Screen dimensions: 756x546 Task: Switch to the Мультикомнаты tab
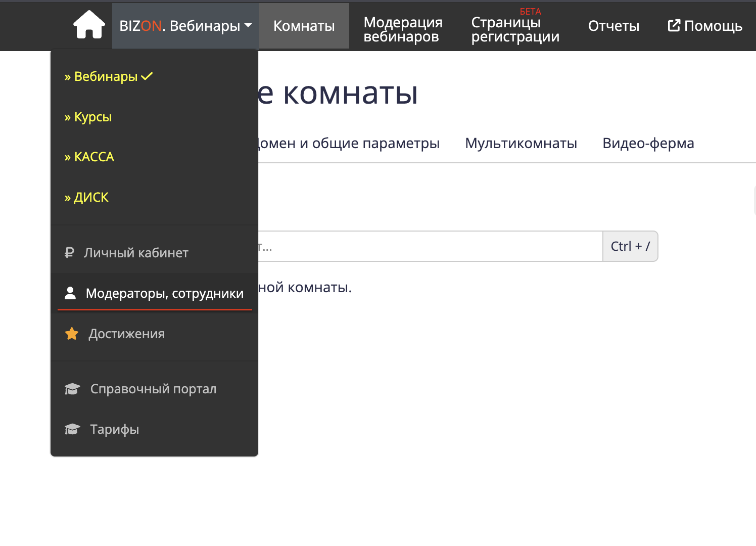521,143
